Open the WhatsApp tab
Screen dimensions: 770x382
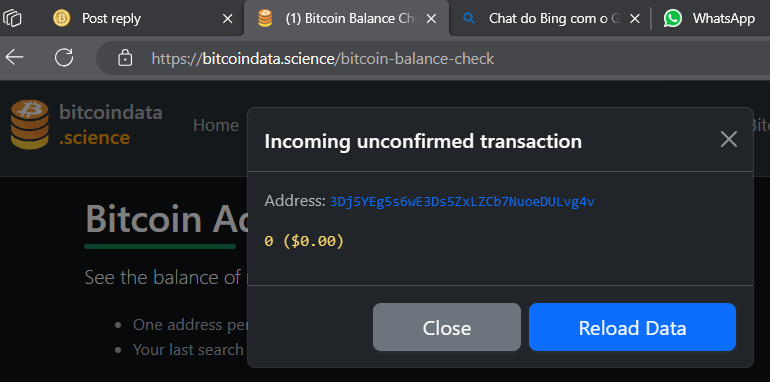coord(712,19)
